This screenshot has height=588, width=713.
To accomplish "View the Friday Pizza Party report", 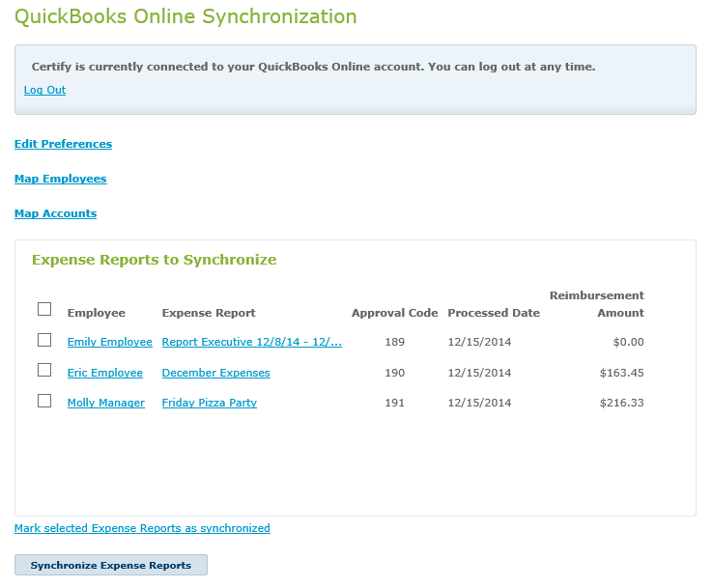I will click(210, 403).
